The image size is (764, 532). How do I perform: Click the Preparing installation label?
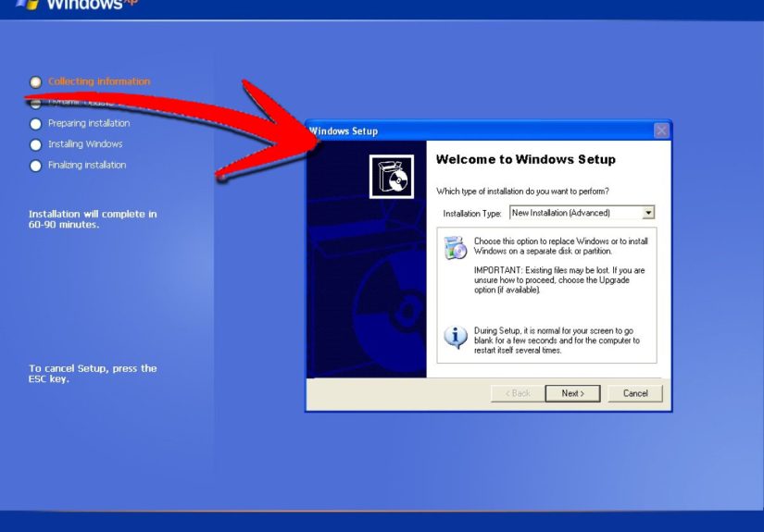tap(89, 123)
